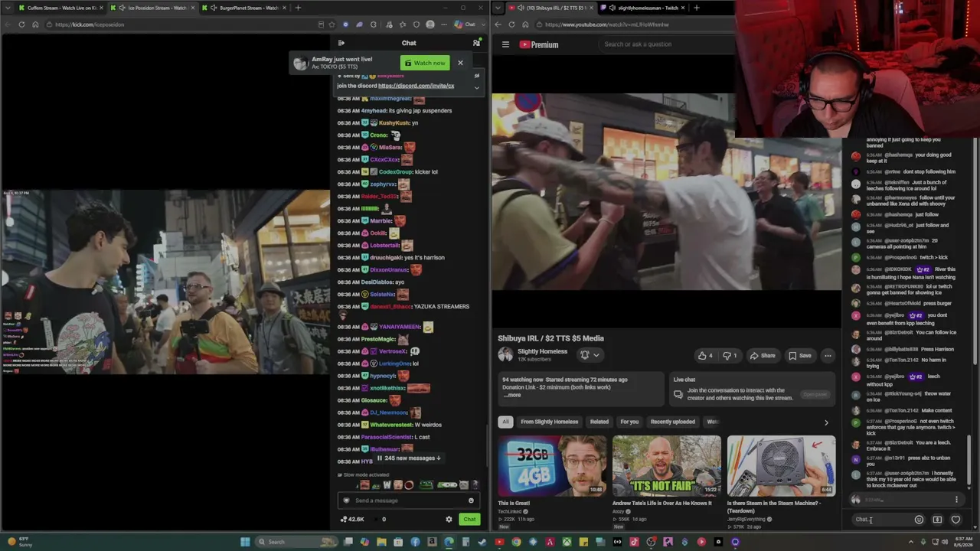The image size is (980, 551).
Task: Open Super Chat purchase icon in YouTube chat
Action: 937,520
